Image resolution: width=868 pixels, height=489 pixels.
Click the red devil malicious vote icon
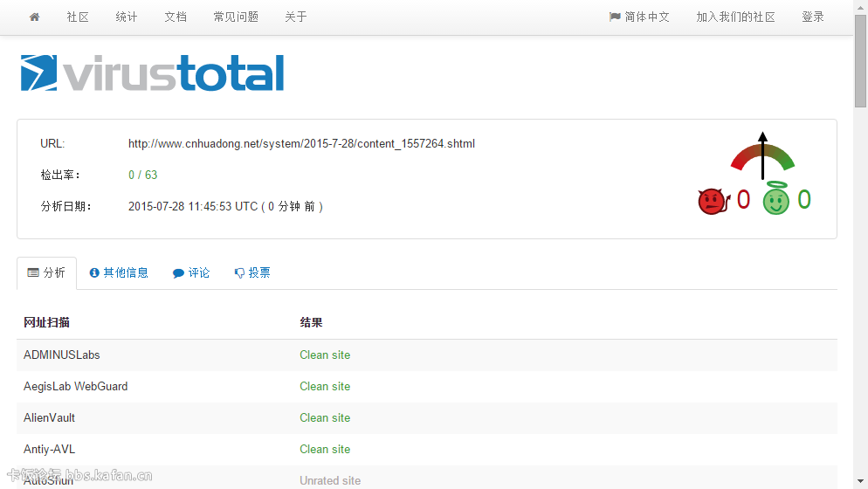(713, 201)
